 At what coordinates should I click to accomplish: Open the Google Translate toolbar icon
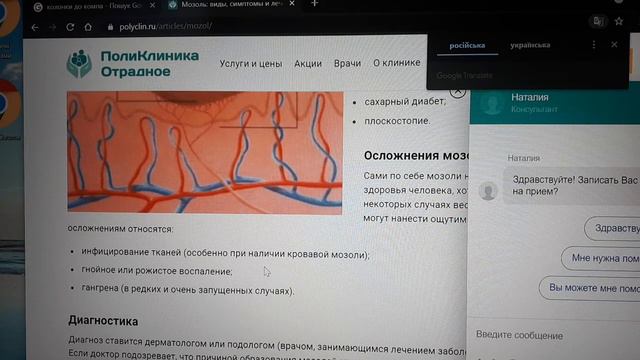598,21
